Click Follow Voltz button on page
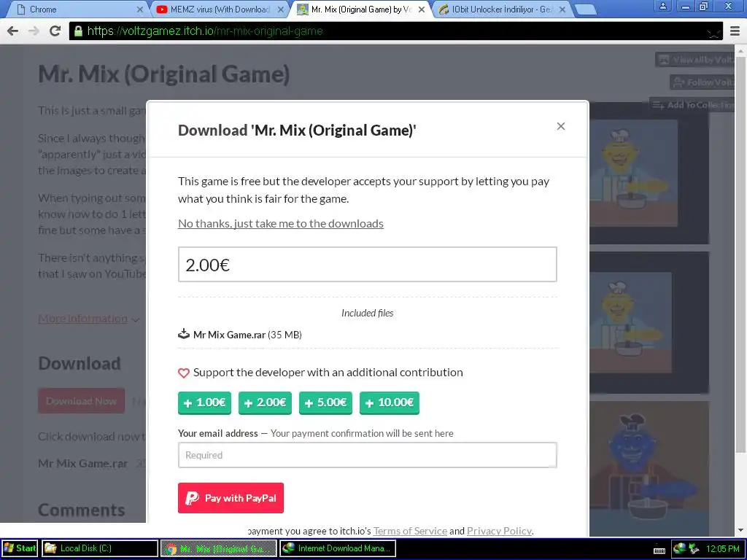The width and height of the screenshot is (747, 560). point(703,82)
